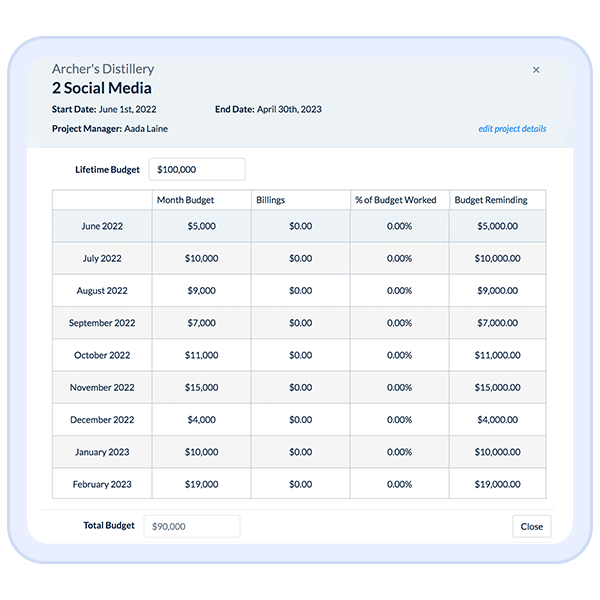Select February 2023 month budget of $19,000
The height and width of the screenshot is (600, 600).
pyautogui.click(x=201, y=484)
